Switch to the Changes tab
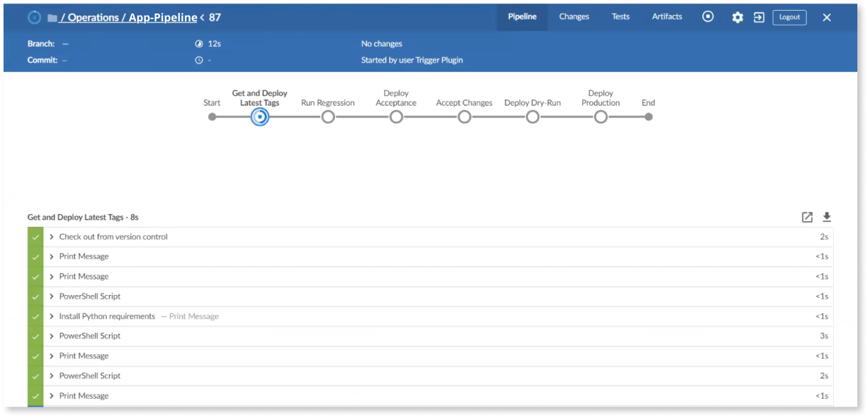The height and width of the screenshot is (418, 868). tap(573, 17)
